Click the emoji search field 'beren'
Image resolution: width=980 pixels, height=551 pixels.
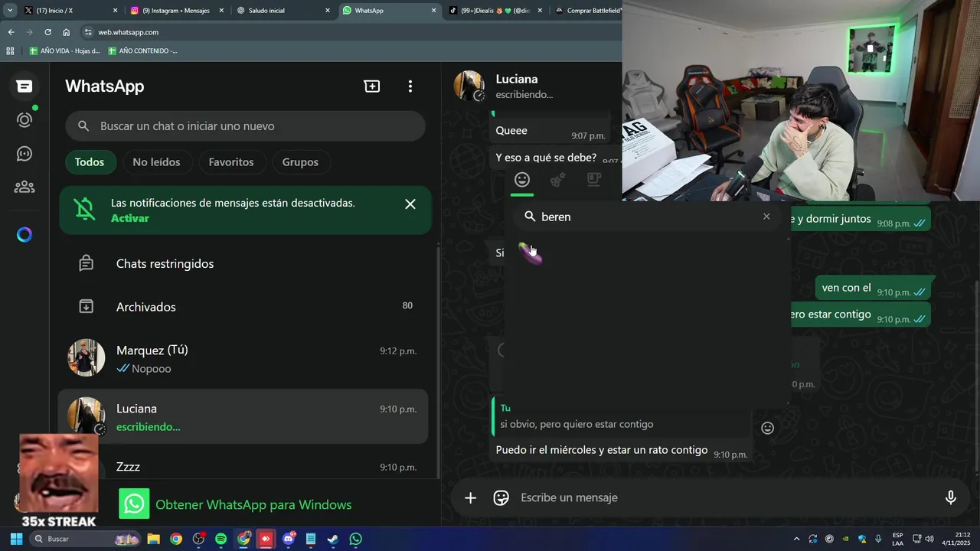pos(648,217)
